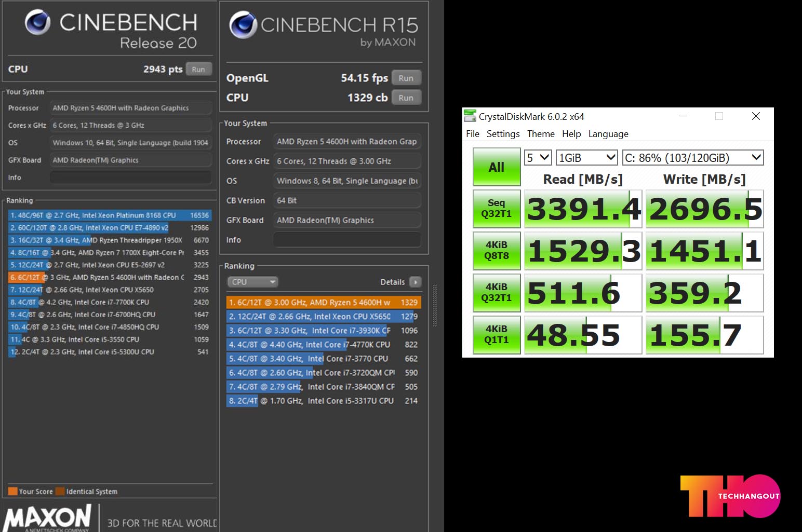Select the Intel Core i7-4770K ranking row
This screenshot has width=802, height=532.
[x=324, y=344]
